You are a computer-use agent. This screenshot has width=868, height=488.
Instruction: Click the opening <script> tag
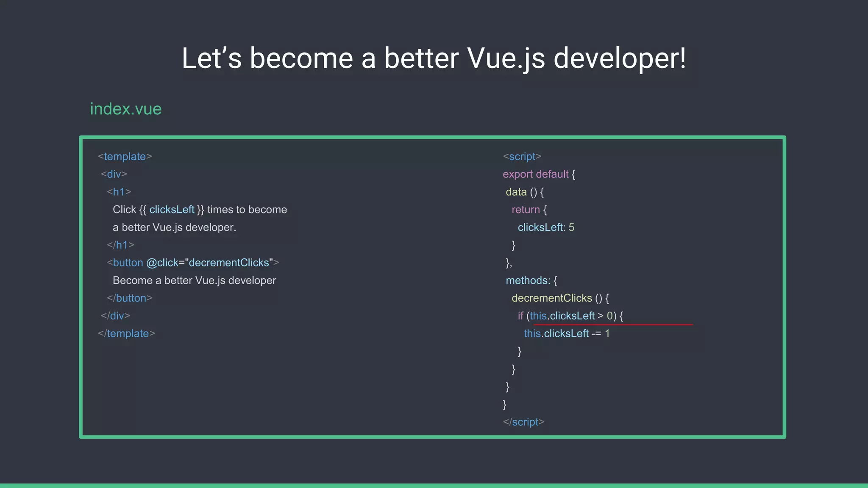[522, 156]
